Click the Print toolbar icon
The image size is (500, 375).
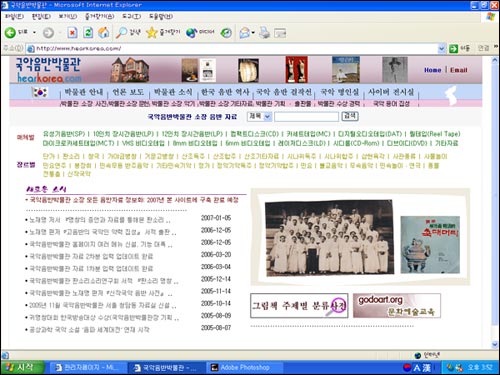pyautogui.click(x=265, y=33)
